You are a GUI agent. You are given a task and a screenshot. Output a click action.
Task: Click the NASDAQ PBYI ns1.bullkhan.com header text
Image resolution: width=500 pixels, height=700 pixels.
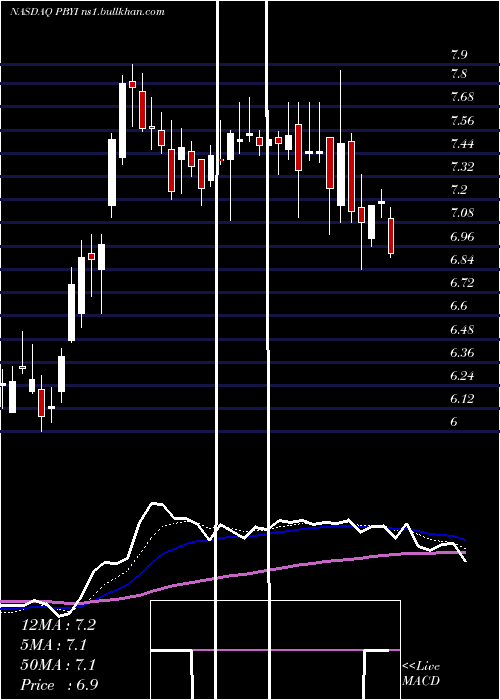(x=87, y=12)
